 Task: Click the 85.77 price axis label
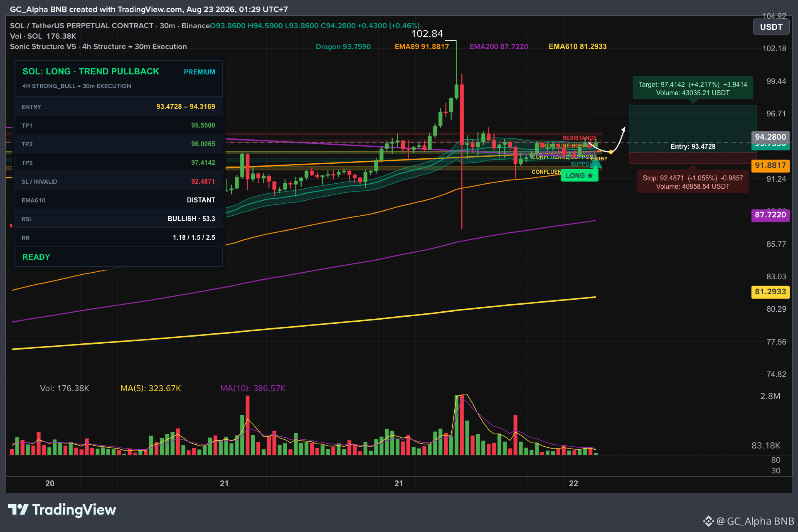[x=776, y=244]
